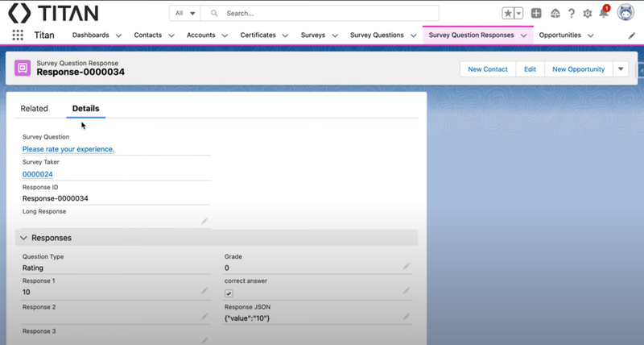Image resolution: width=644 pixels, height=345 pixels.
Task: Click the New Contact button
Action: pyautogui.click(x=488, y=69)
